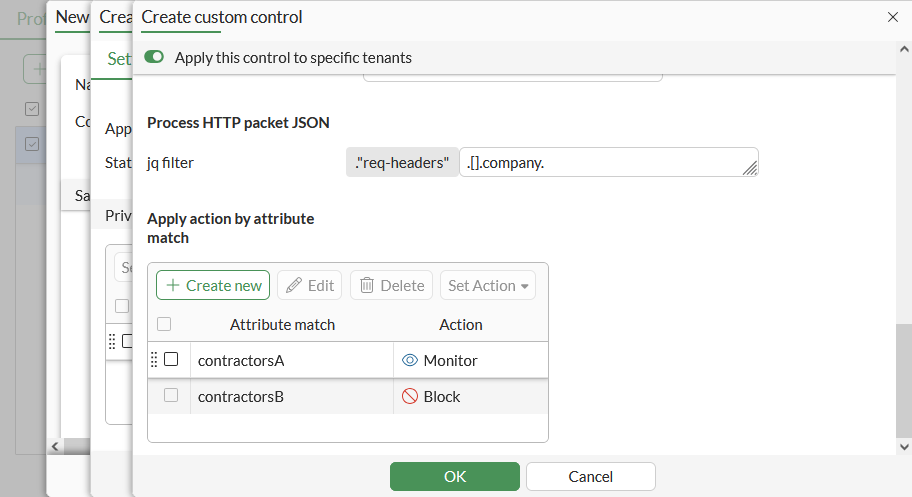The height and width of the screenshot is (497, 912).
Task: Close the Create custom control dialog
Action: click(x=893, y=17)
